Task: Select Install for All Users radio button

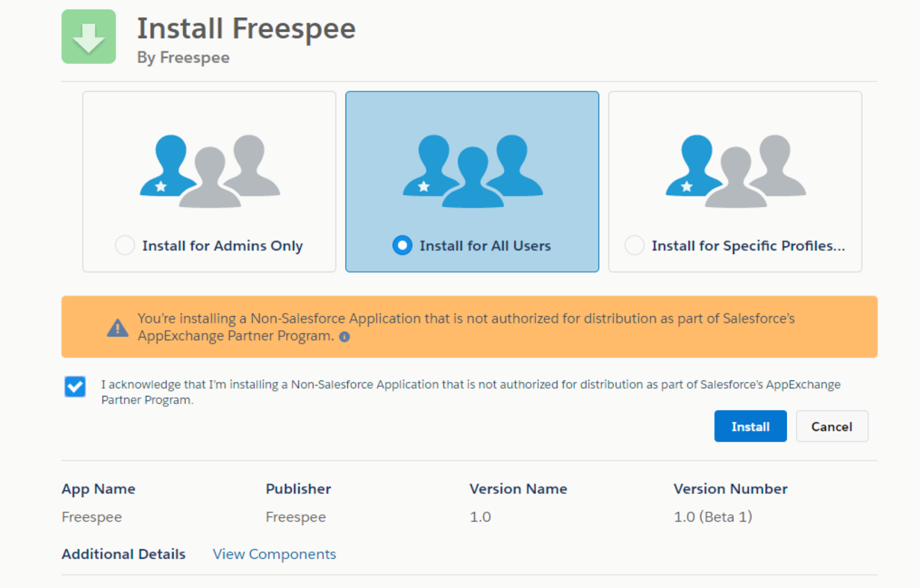Action: (x=402, y=245)
